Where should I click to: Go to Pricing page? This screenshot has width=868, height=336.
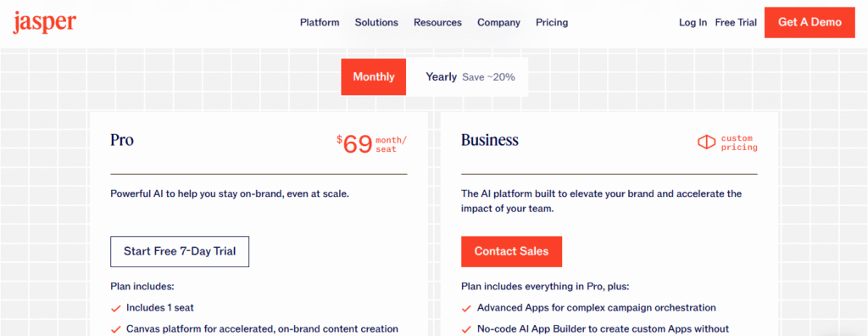(x=552, y=23)
